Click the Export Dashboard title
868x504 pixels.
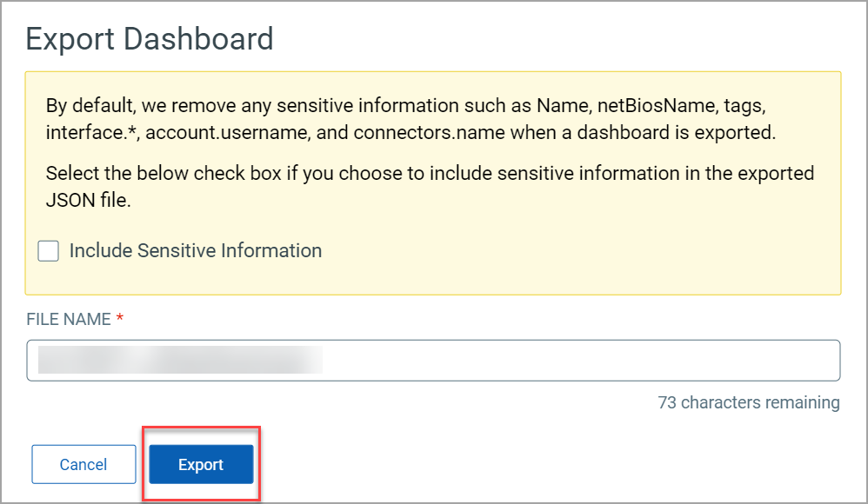(x=150, y=38)
